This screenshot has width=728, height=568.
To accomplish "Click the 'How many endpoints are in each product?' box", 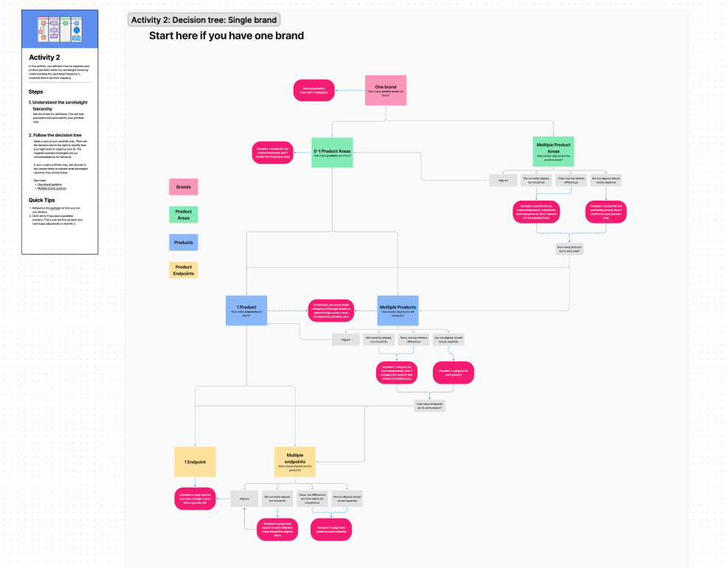I will tap(429, 406).
